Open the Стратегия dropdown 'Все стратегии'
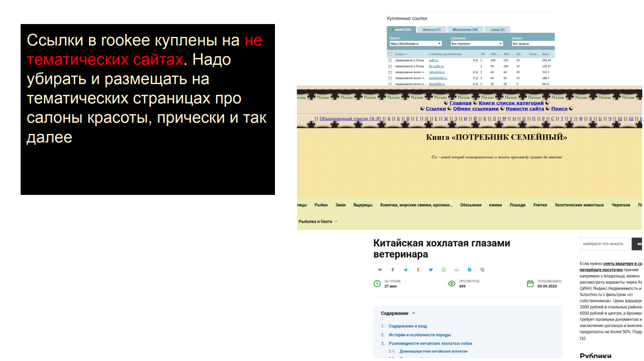 click(x=476, y=44)
